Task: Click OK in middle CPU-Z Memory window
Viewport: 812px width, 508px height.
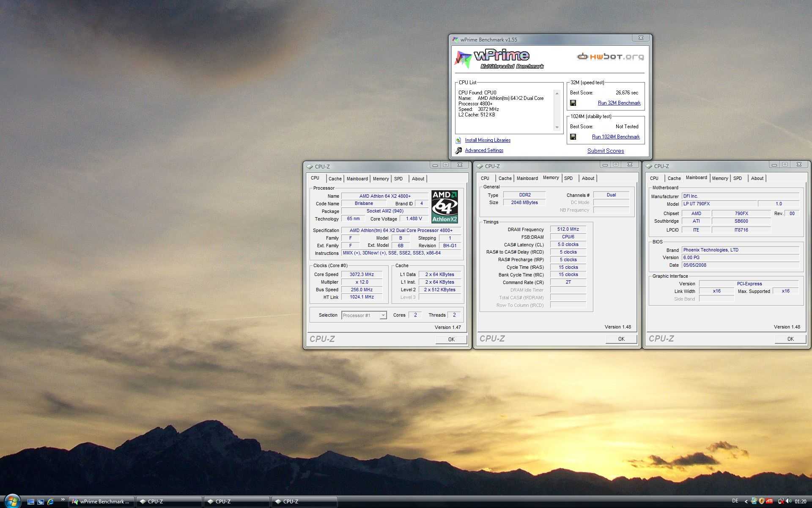Action: (621, 339)
